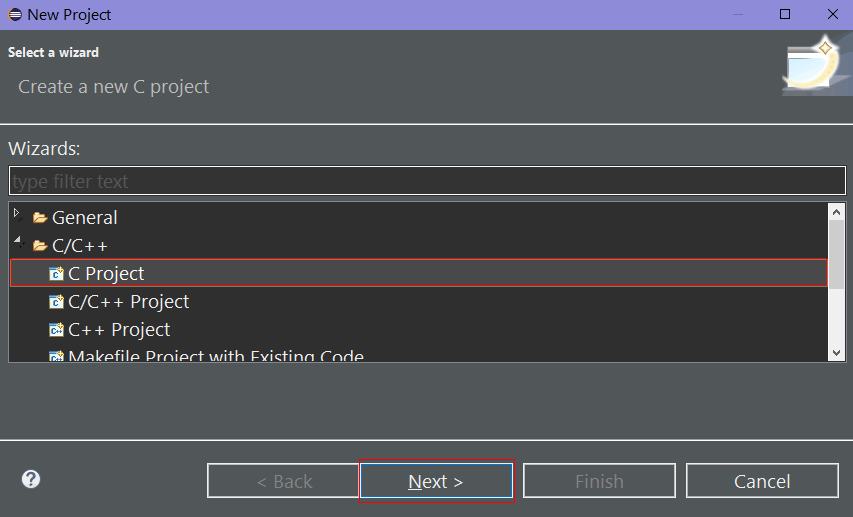Click the wizard list scroll down arrow
This screenshot has width=853, height=517.
point(837,353)
